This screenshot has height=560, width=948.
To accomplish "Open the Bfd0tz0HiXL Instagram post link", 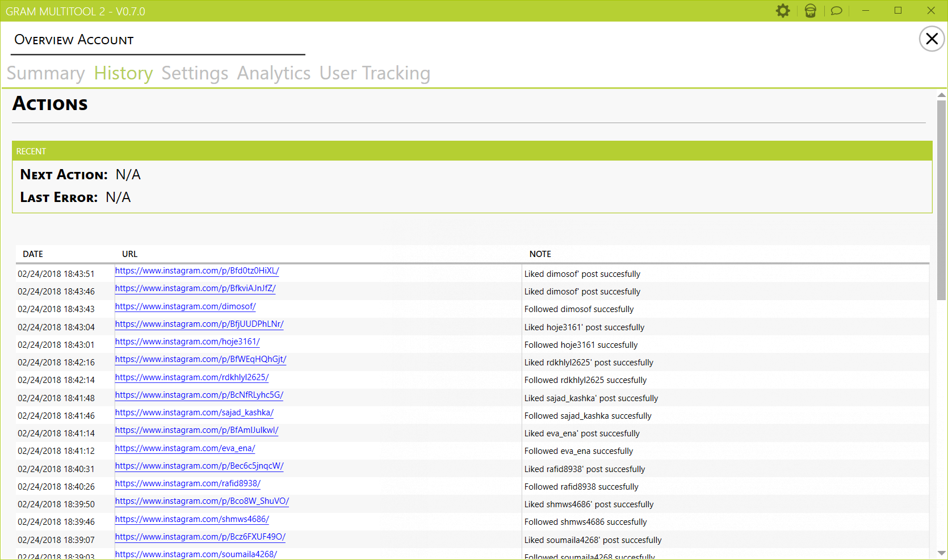I will tap(197, 271).
